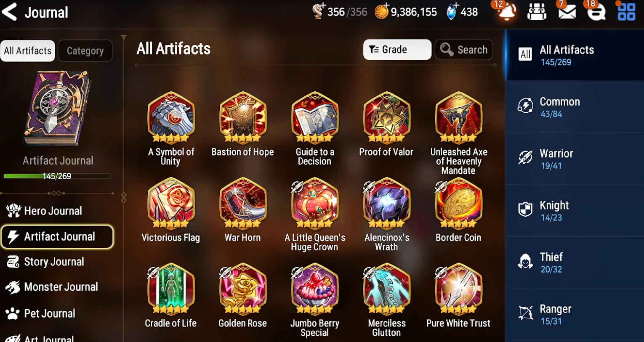Go back using the Journal arrow

(x=10, y=12)
